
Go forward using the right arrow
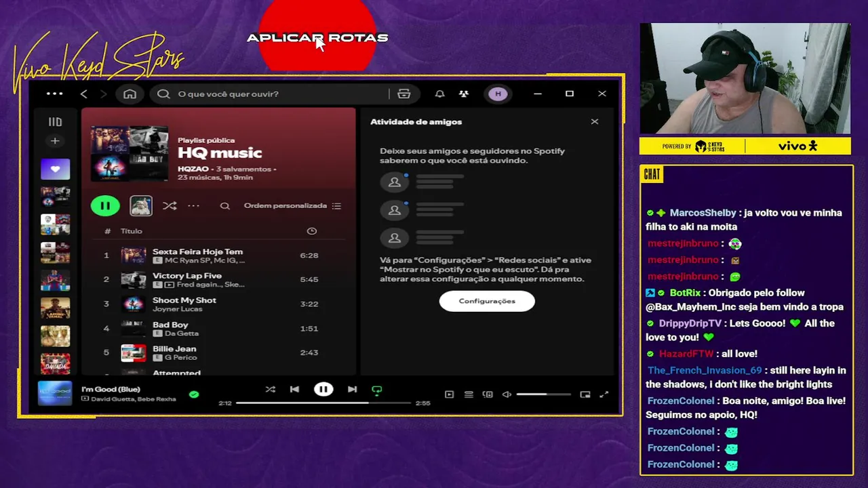coord(103,94)
